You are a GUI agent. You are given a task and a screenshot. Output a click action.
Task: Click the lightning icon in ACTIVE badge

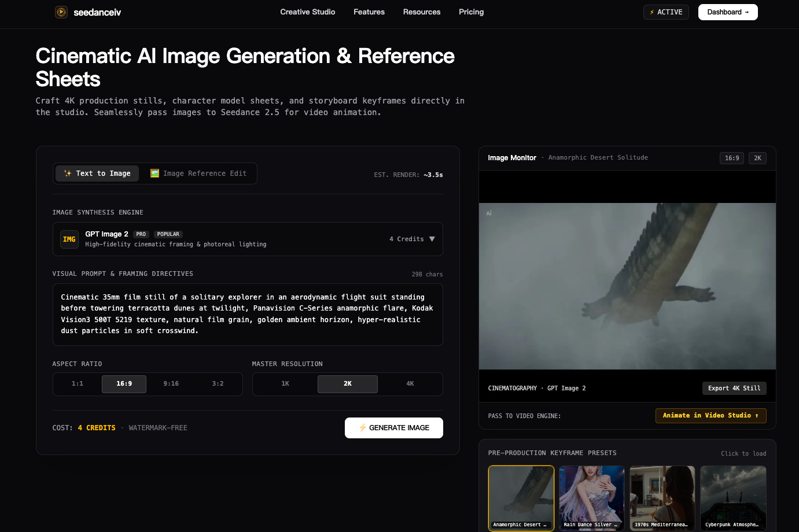click(x=652, y=12)
